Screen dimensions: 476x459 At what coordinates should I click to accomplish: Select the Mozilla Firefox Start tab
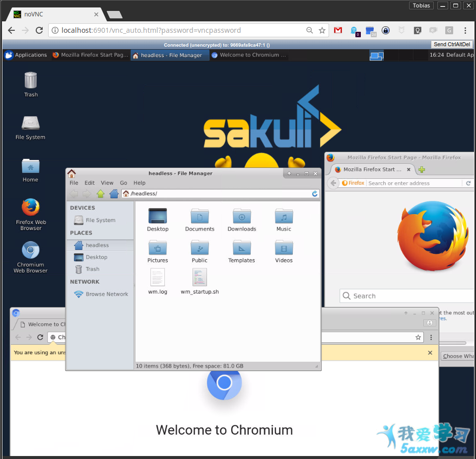point(372,169)
